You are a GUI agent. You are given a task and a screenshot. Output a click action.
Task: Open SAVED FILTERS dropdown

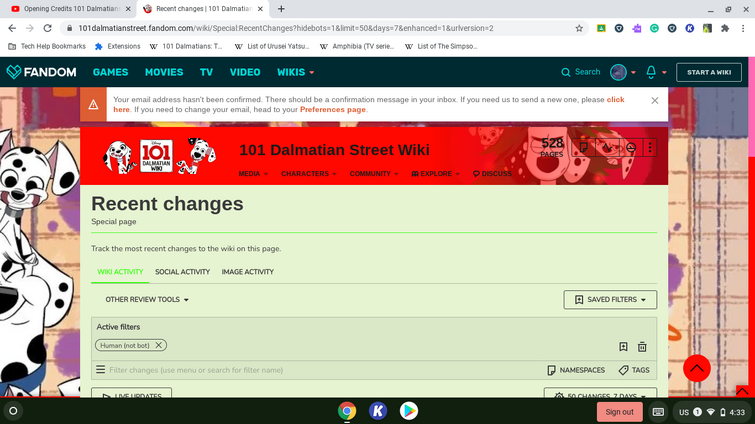(610, 299)
